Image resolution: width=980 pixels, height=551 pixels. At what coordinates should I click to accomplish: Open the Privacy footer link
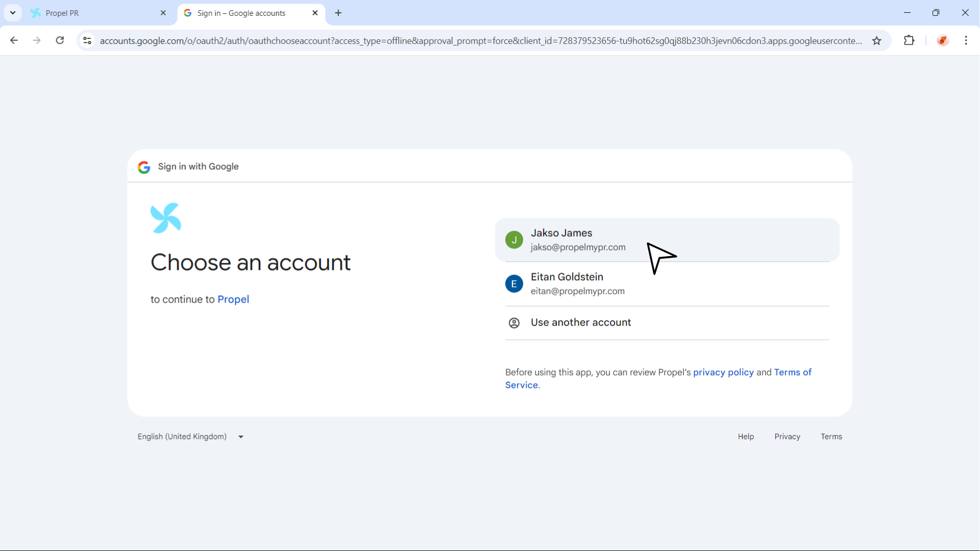click(787, 437)
